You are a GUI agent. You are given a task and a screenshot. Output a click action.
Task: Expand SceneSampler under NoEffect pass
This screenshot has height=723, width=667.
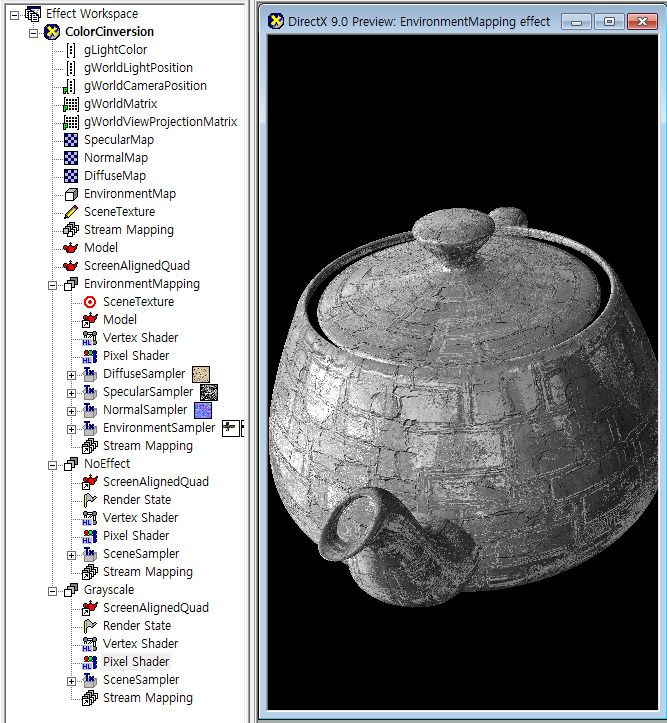click(71, 555)
